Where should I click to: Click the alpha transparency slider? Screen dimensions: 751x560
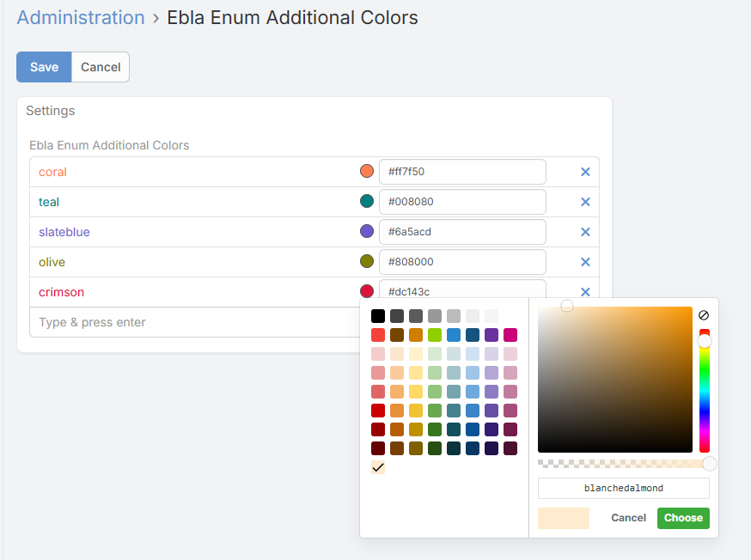pos(623,464)
